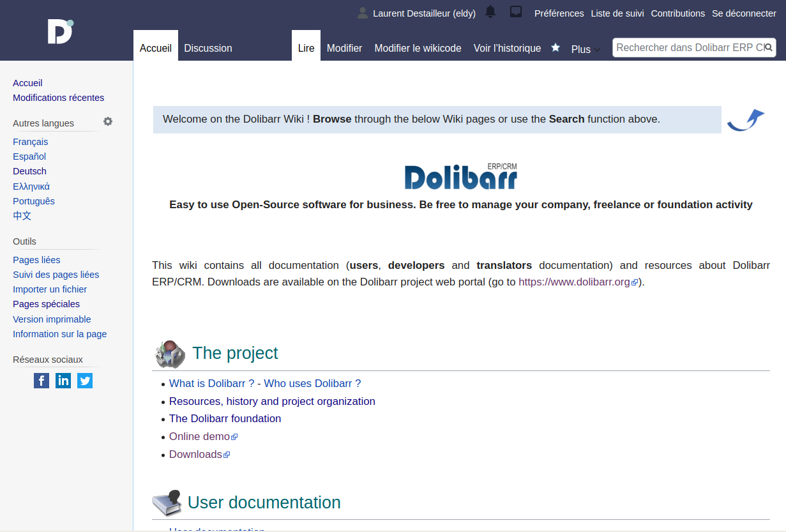Open Contributions link

coord(678,13)
